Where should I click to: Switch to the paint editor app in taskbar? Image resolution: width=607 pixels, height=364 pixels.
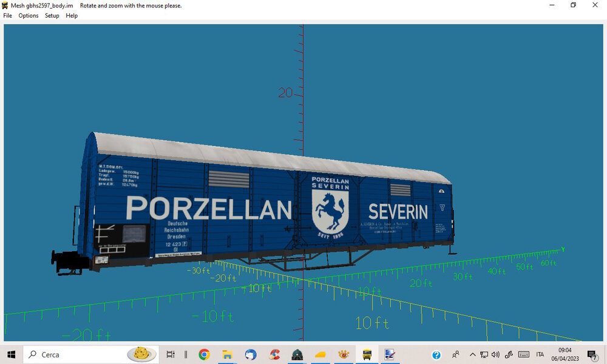click(x=390, y=354)
